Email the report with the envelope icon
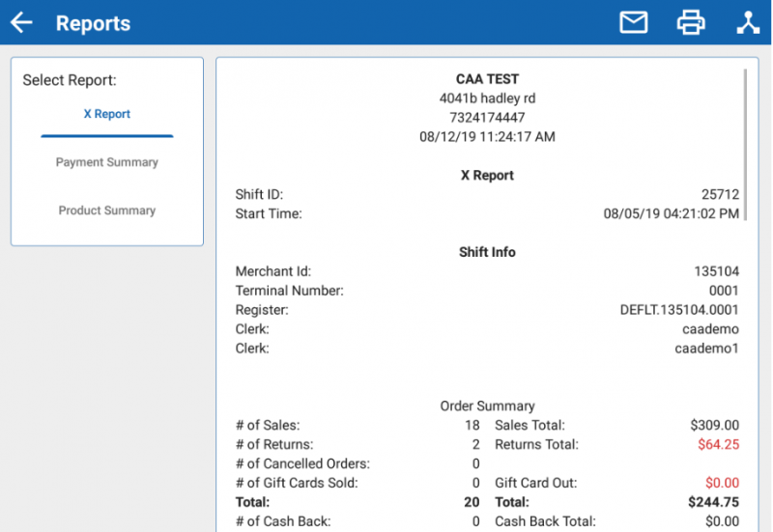Viewport: 773px width, 532px height. (x=634, y=22)
